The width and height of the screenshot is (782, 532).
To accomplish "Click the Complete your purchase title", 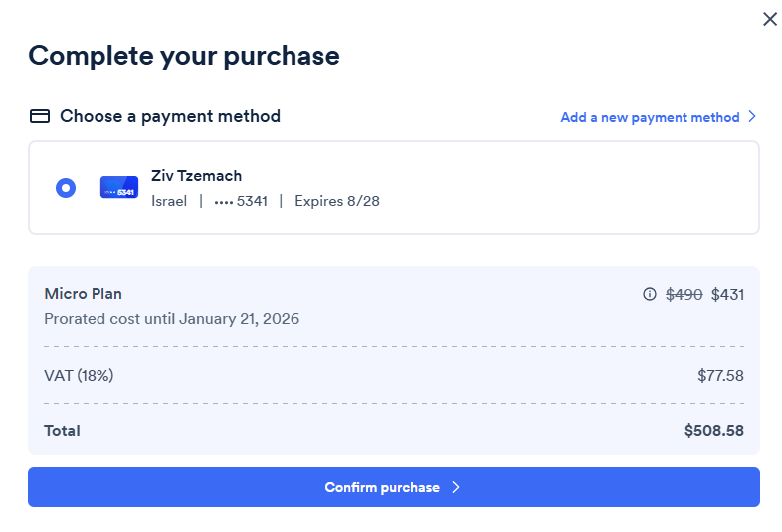I will [184, 55].
